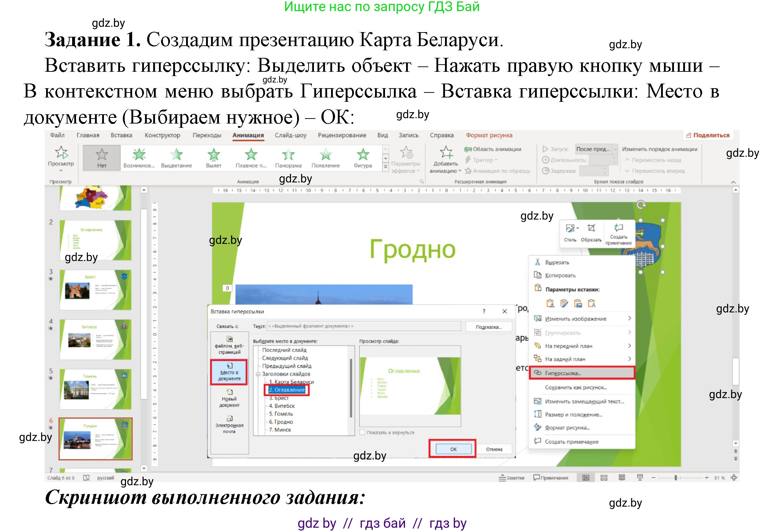The height and width of the screenshot is (532, 765).
Task: Collapse the Заголовки слайдов tree
Action: coord(258,374)
